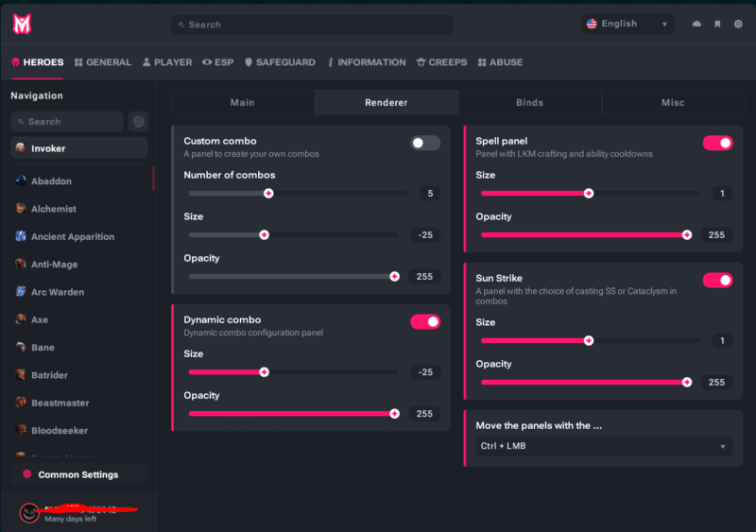Screen dimensions: 756x532
Task: Disable the Dynamic combo toggle
Action: point(425,321)
